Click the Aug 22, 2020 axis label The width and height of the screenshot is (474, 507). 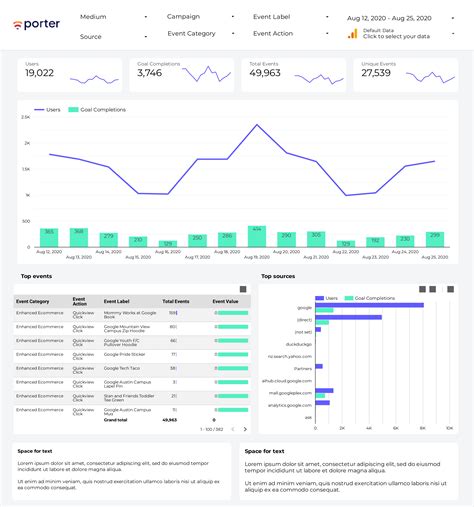(346, 252)
